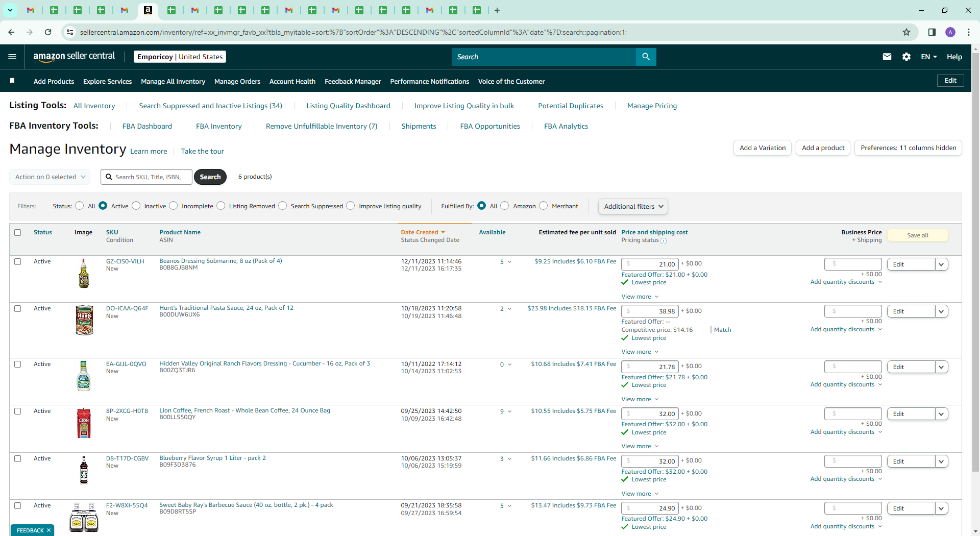
Task: Open the Chrome profile avatar
Action: tap(950, 32)
